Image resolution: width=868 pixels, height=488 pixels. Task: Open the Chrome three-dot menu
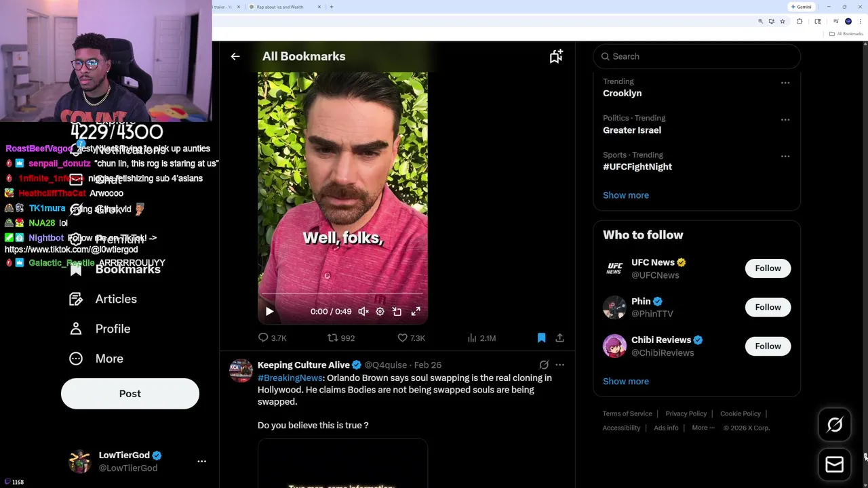[860, 22]
